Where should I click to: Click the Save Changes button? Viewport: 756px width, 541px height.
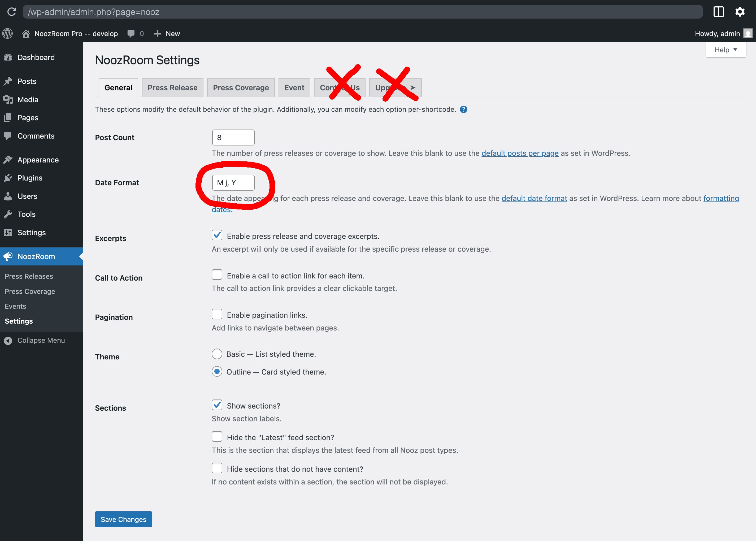pyautogui.click(x=123, y=519)
